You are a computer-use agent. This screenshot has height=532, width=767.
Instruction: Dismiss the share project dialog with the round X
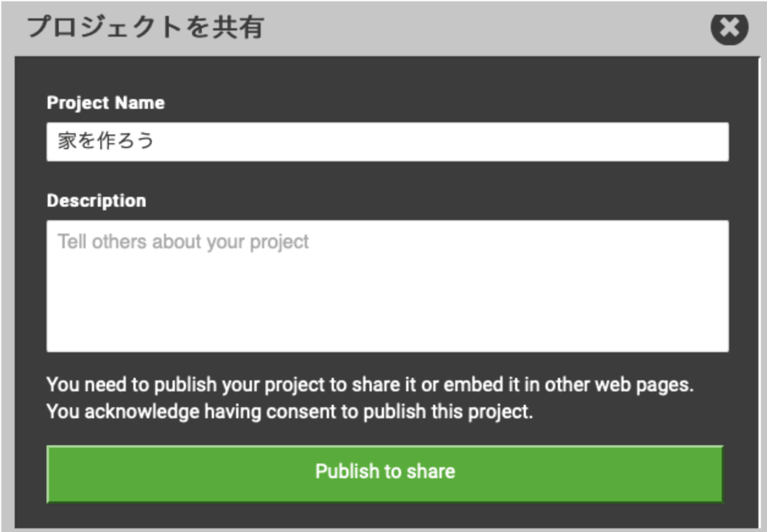(x=729, y=28)
